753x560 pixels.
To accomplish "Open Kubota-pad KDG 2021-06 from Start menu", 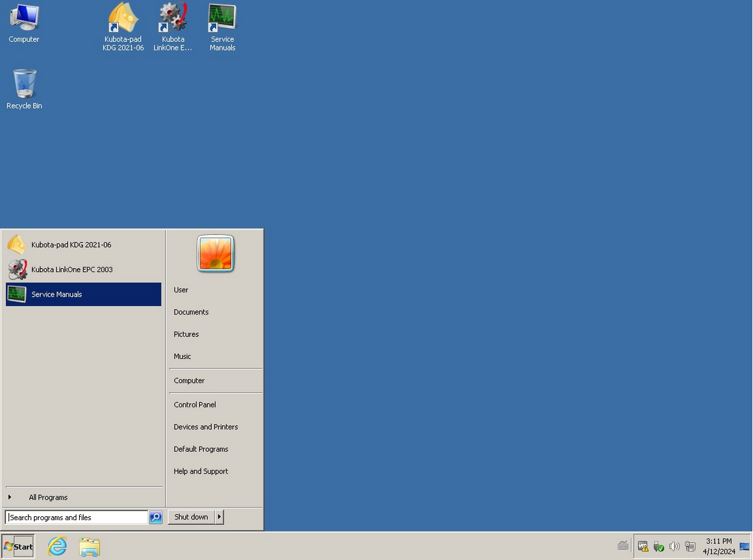I will tap(84, 245).
